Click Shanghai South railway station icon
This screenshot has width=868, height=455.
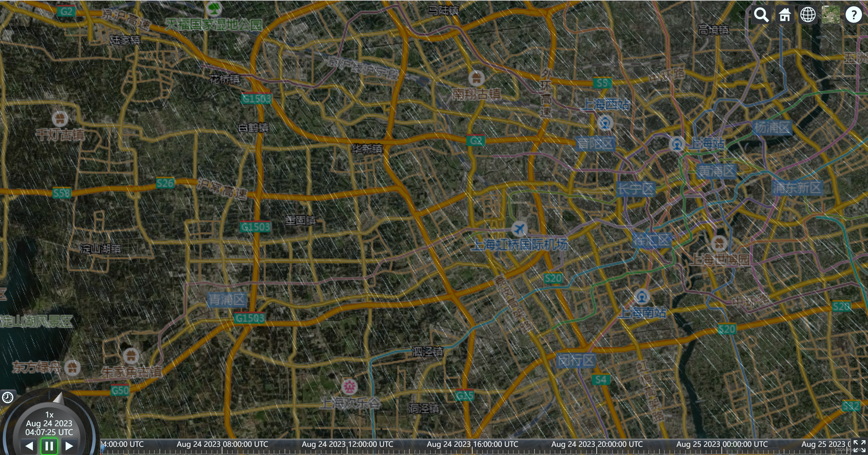[642, 296]
